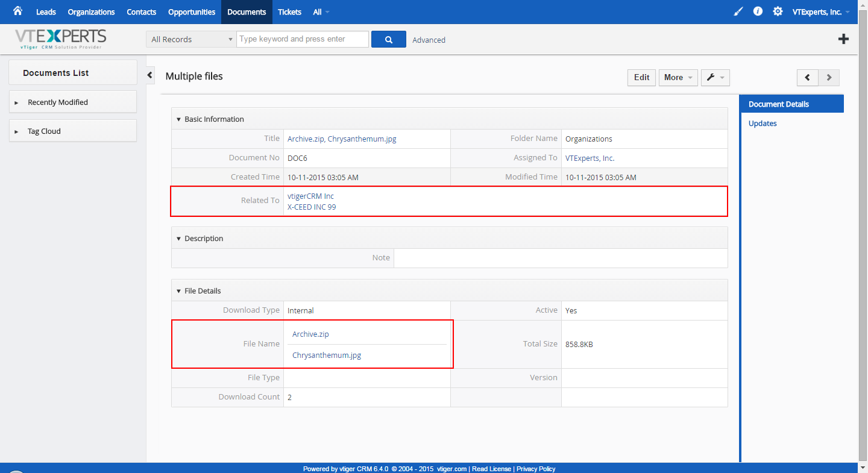Screen dimensions: 868x473
Task: Download the Chrysanthemum.jpg file
Action: pos(327,355)
